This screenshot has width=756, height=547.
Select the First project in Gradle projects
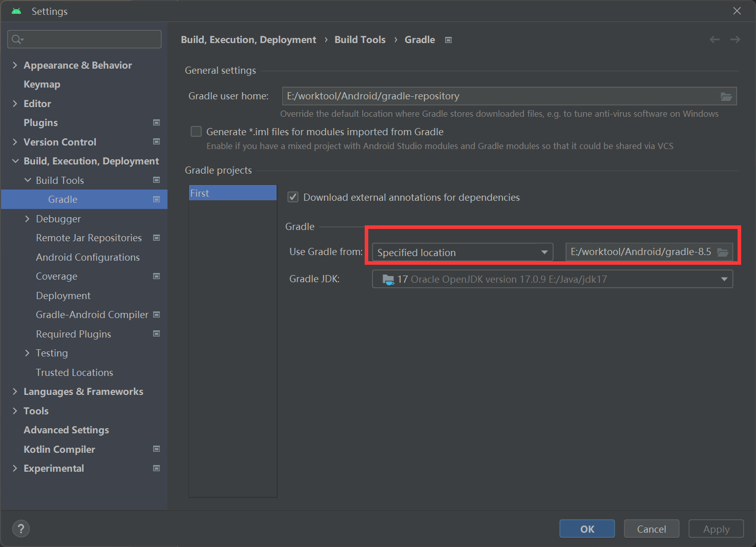[233, 193]
